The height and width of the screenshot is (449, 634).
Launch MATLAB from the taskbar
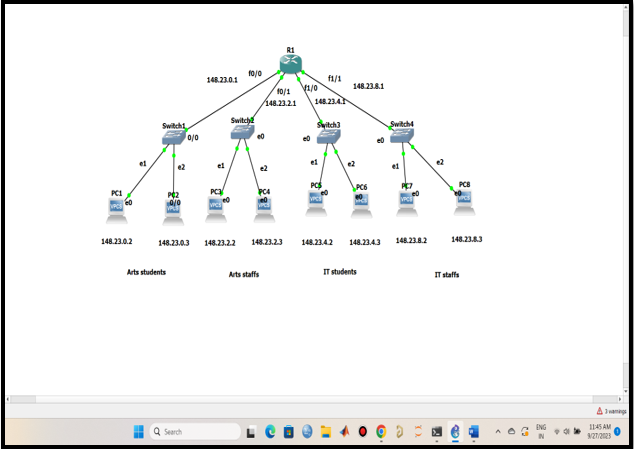pos(344,432)
